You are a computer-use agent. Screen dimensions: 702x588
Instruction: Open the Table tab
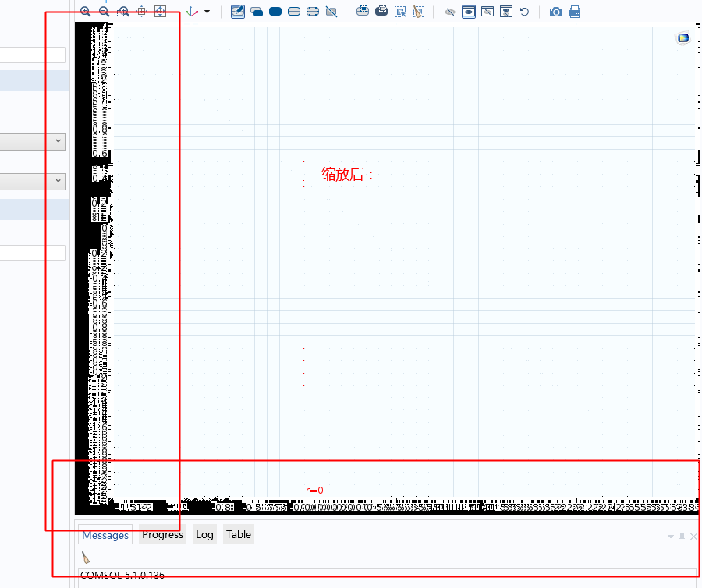(238, 534)
